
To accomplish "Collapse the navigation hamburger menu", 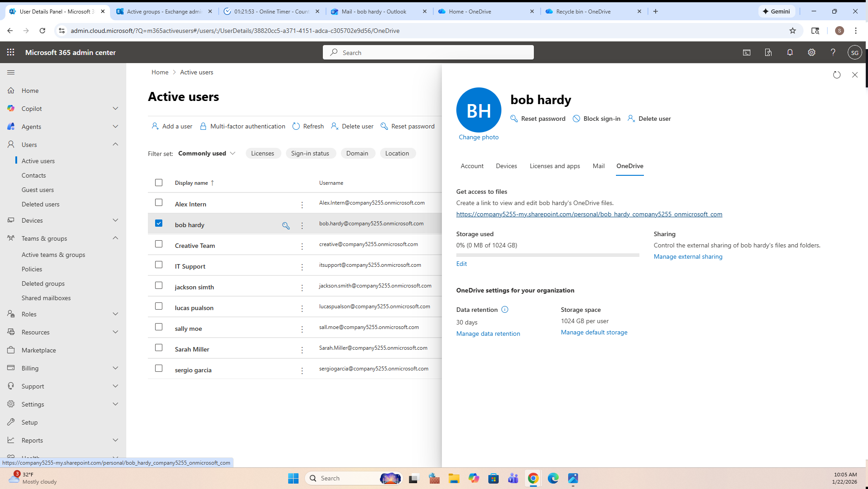I will (11, 72).
